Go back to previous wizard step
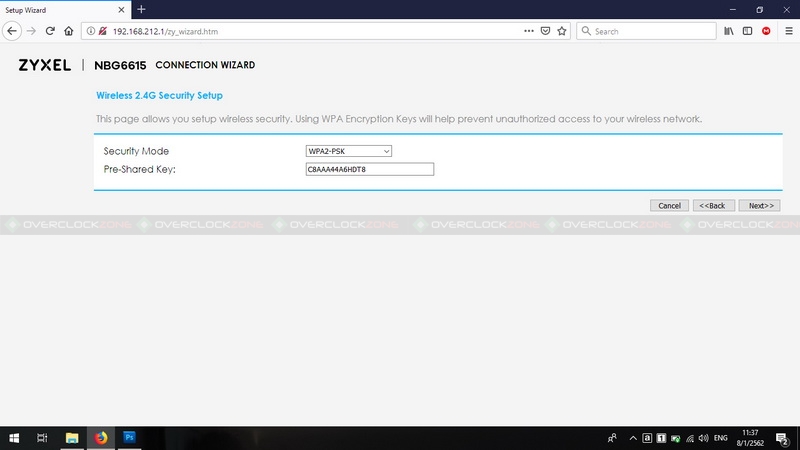The image size is (800, 450). [713, 206]
